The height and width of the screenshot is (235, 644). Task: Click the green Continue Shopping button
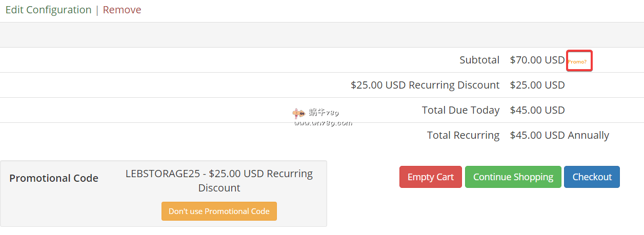(x=513, y=177)
